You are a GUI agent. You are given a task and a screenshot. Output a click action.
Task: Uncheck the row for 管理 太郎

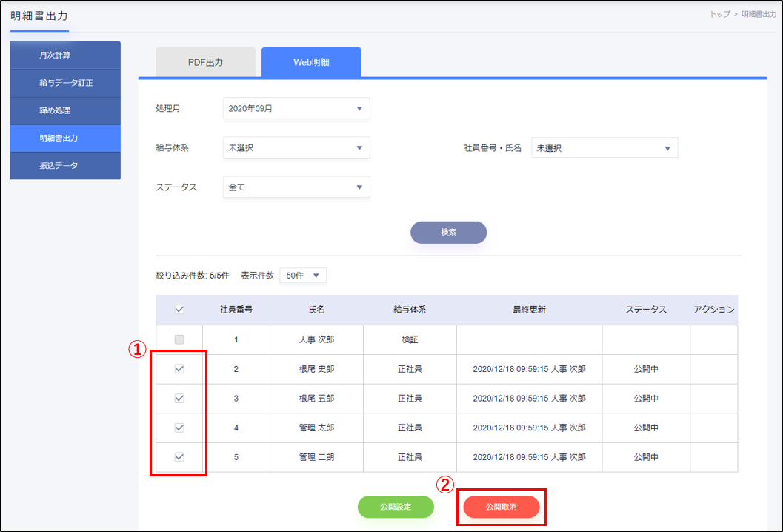(x=179, y=428)
